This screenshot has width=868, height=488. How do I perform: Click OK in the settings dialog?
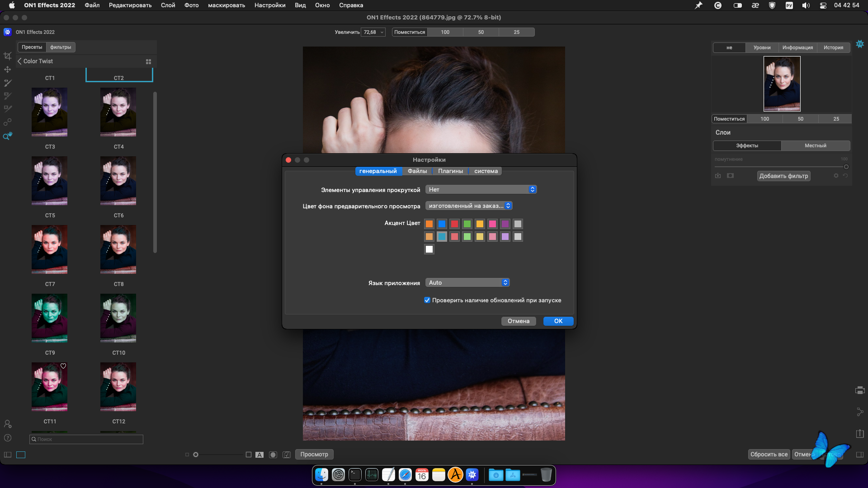pos(558,321)
